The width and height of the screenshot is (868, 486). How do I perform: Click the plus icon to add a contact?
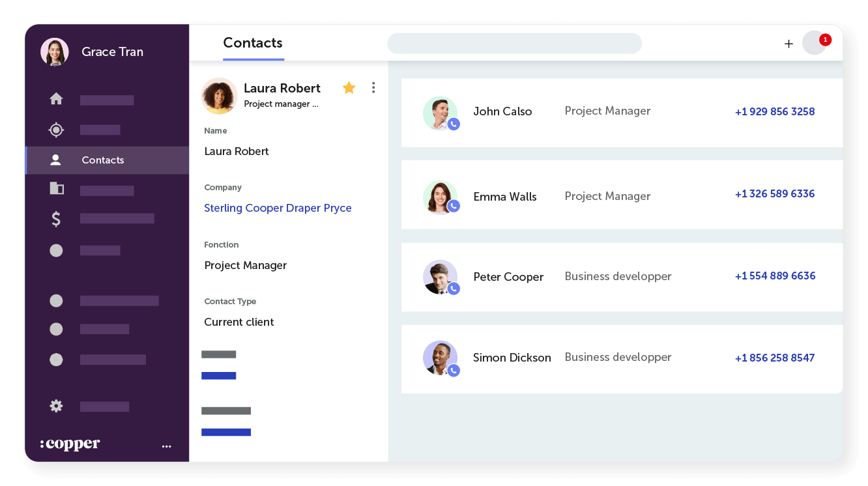788,43
